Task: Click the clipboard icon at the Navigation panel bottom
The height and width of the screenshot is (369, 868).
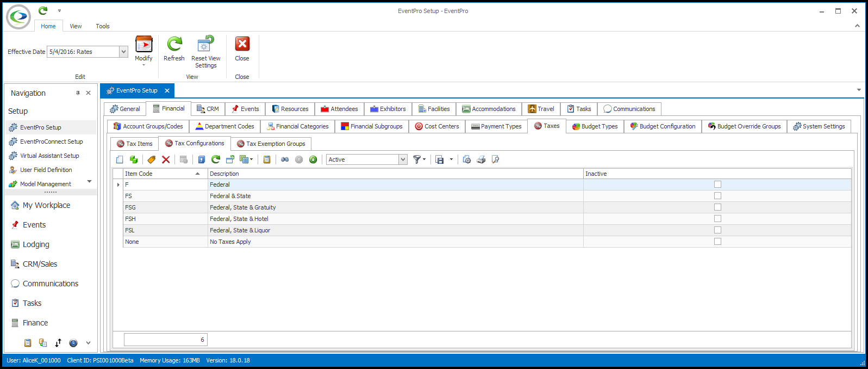Action: (28, 343)
